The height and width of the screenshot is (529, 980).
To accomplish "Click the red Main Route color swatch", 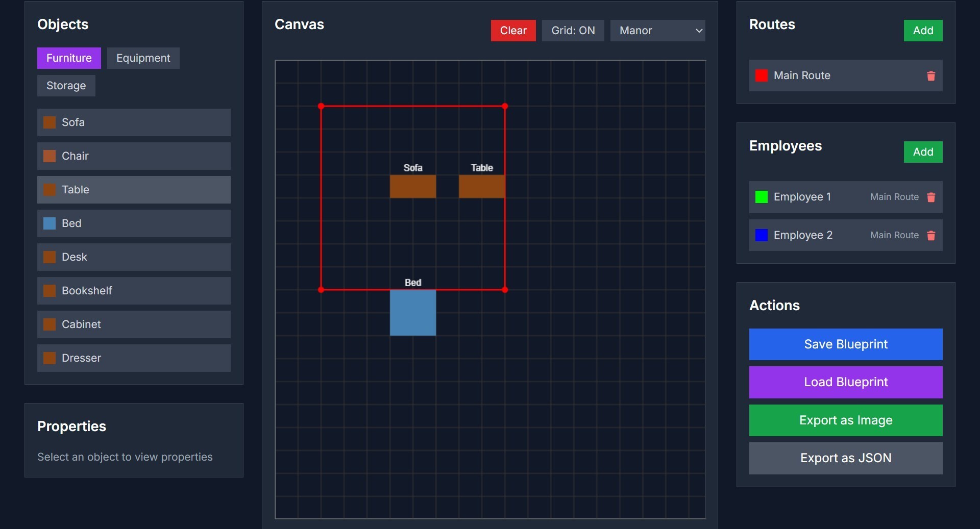I will (761, 75).
